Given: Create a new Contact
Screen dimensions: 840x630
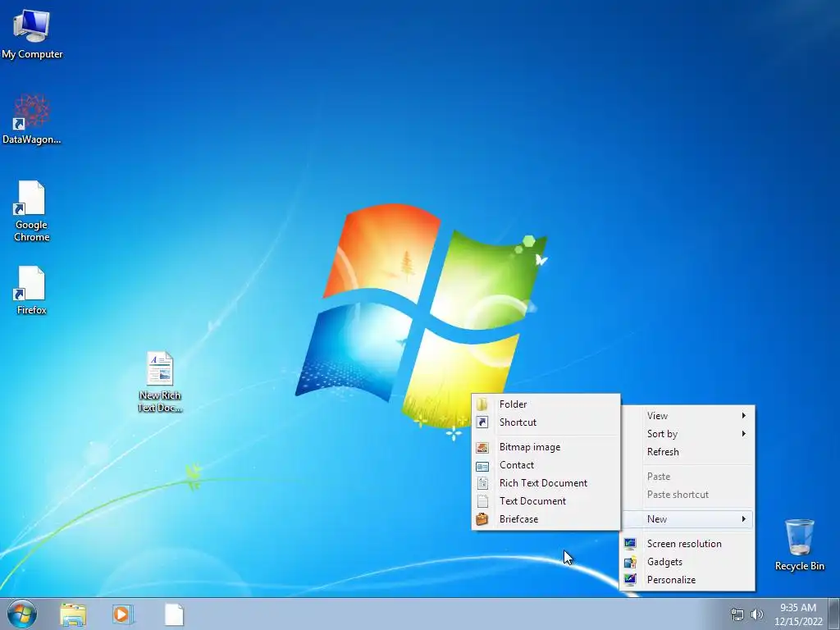Looking at the screenshot, I should click(546, 465).
